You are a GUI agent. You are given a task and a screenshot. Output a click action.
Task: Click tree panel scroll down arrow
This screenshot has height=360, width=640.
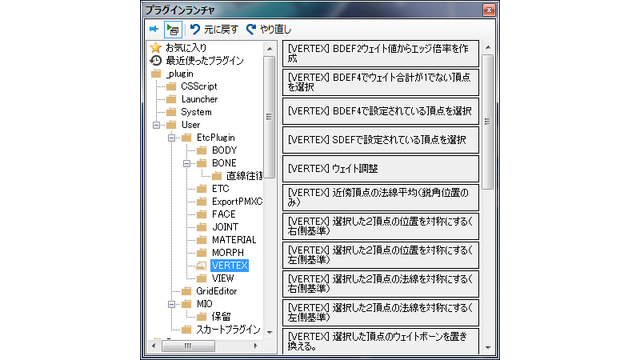269,332
